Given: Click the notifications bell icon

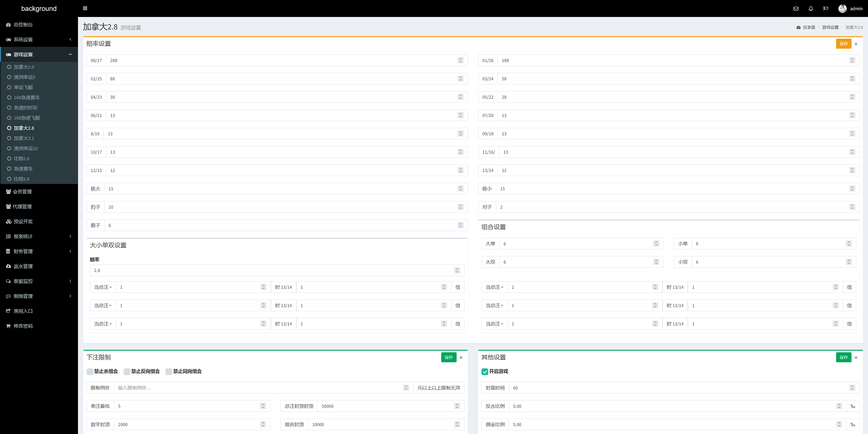Looking at the screenshot, I should coord(811,9).
